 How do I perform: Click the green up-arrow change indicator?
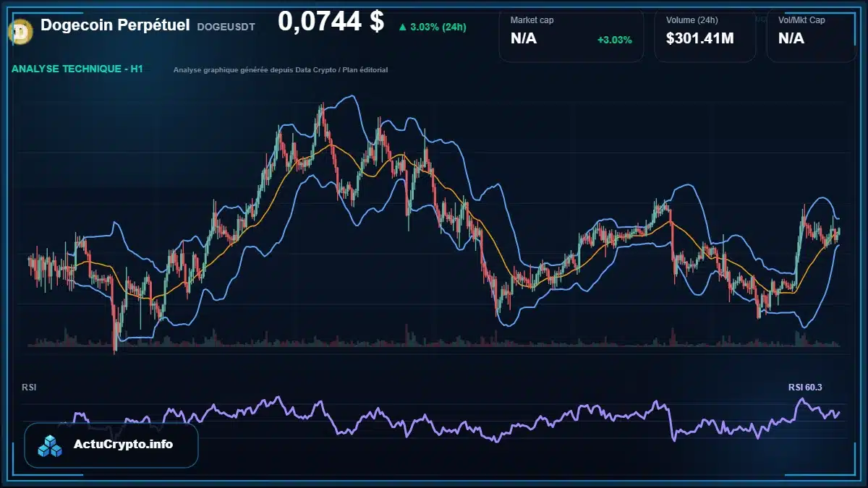pyautogui.click(x=402, y=27)
